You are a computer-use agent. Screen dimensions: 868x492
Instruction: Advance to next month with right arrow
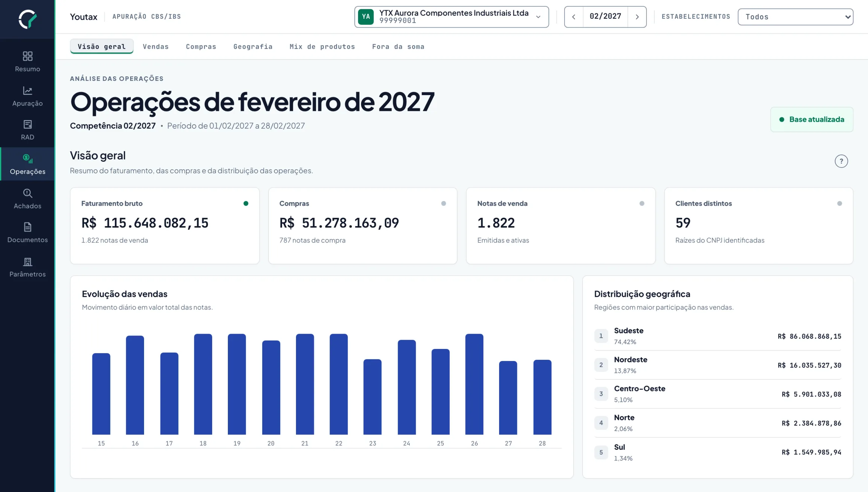pyautogui.click(x=637, y=17)
